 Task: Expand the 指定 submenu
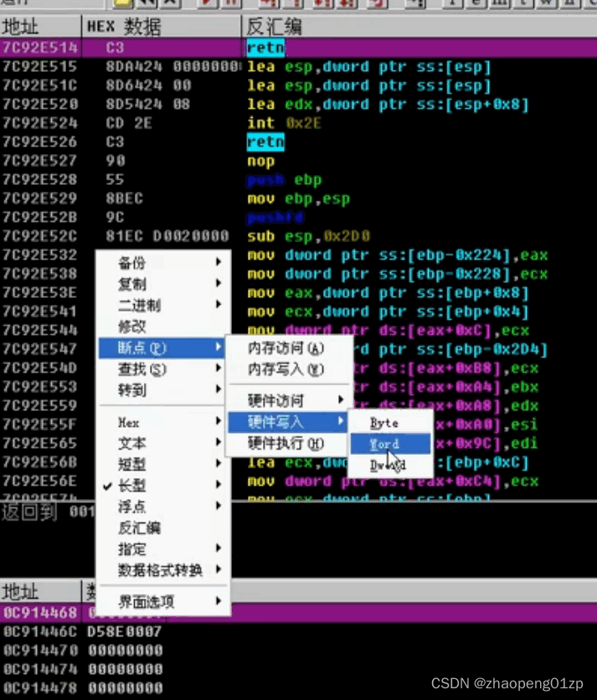click(x=163, y=548)
